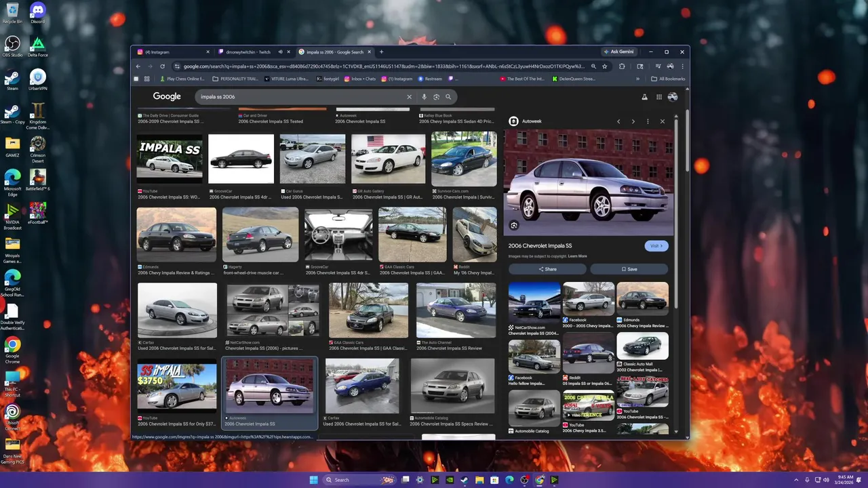
Task: Open the Steam desktop shortcut
Action: pyautogui.click(x=12, y=81)
